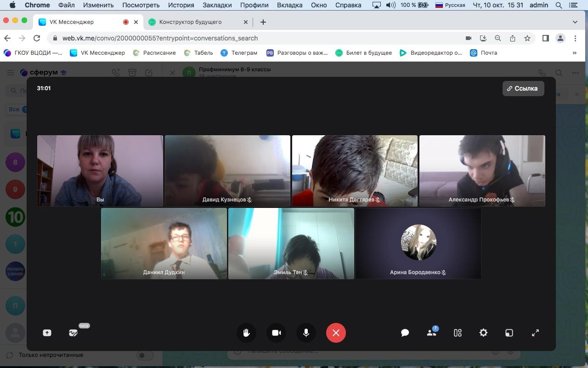The height and width of the screenshot is (368, 588).
Task: Open zoom indicator in address bar
Action: coord(498,38)
